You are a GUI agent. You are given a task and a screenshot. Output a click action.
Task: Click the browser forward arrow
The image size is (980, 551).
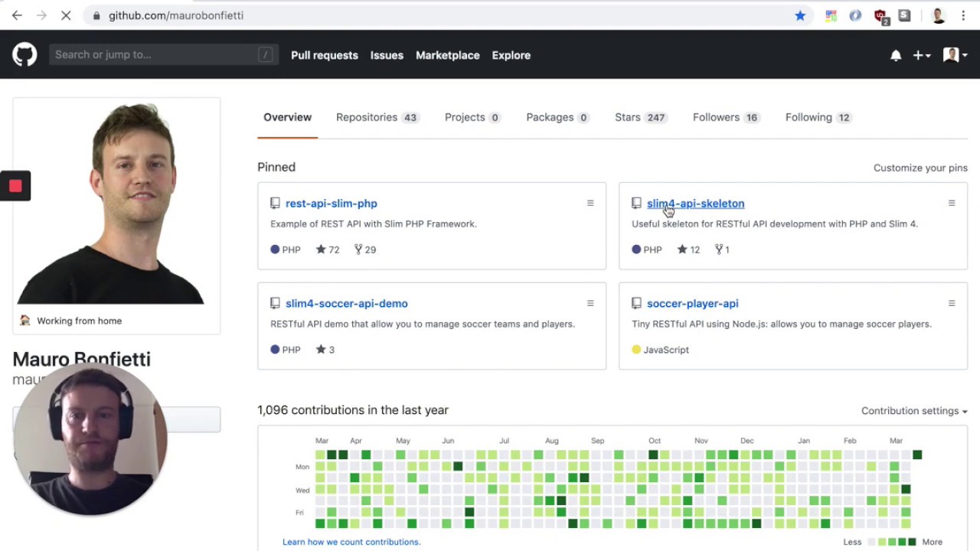point(41,15)
